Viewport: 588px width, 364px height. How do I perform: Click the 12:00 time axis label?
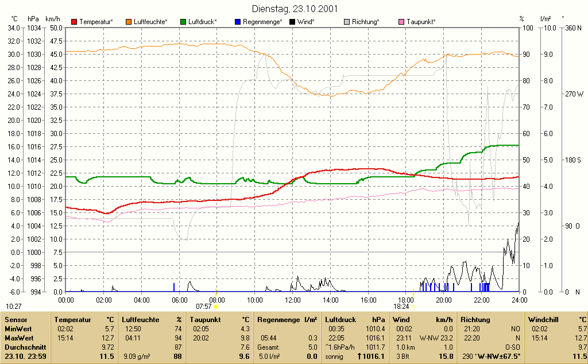[x=292, y=300]
